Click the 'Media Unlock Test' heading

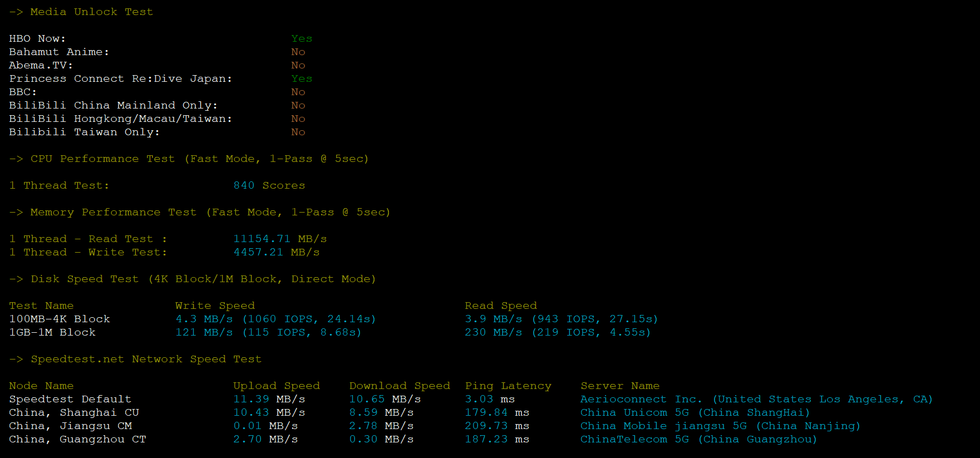coord(91,12)
